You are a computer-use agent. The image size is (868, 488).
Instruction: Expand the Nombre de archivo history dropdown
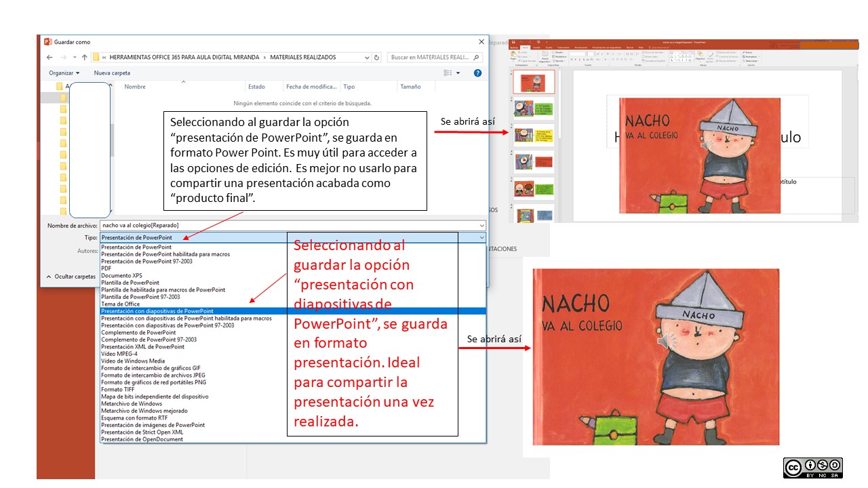(481, 225)
